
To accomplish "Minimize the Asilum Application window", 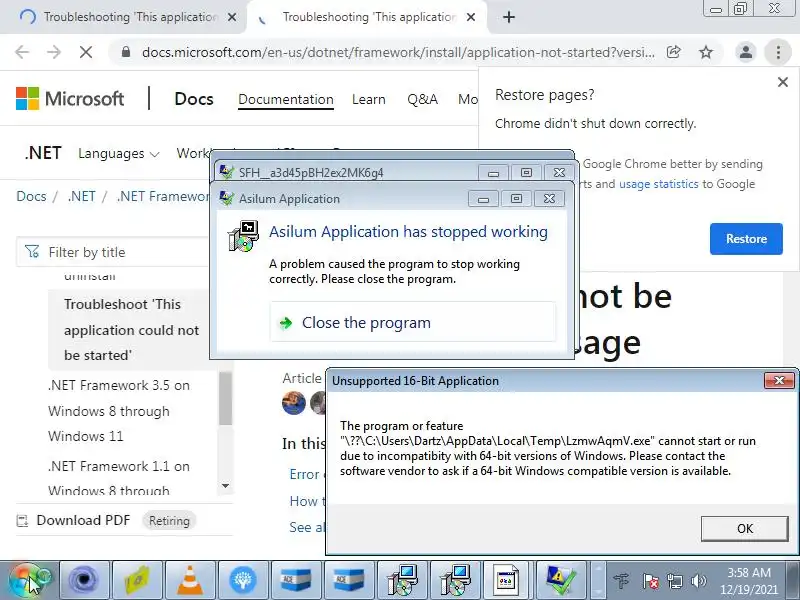I will click(483, 198).
